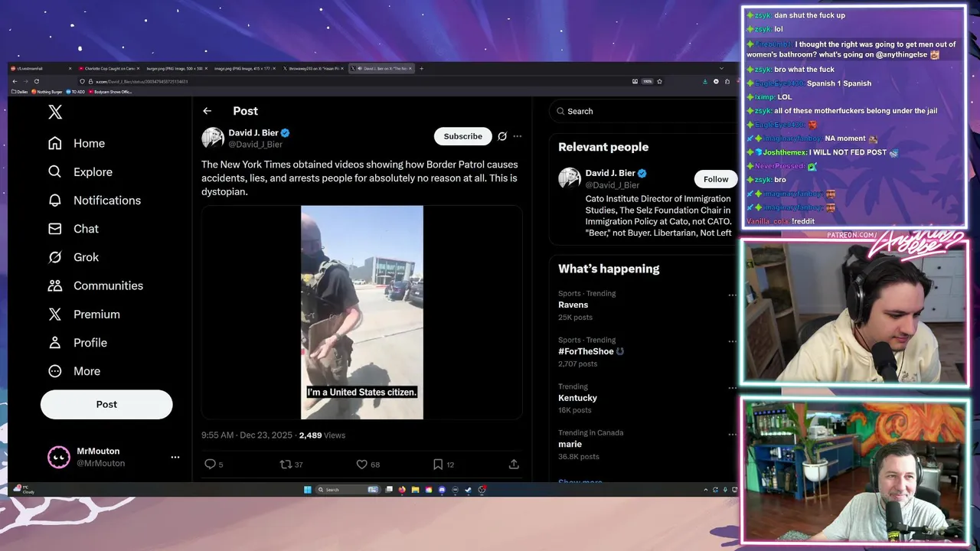980x551 pixels.
Task: Open the browser tab list dropdown
Action: (x=720, y=69)
